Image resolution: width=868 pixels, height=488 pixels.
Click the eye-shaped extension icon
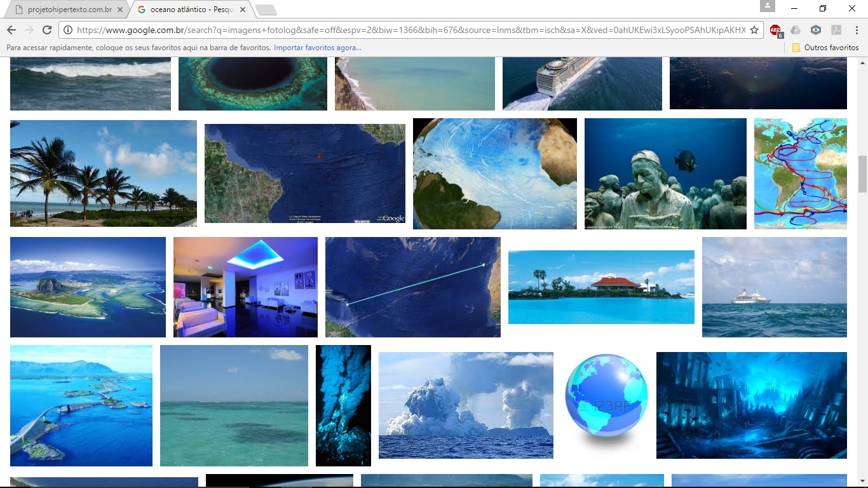point(816,30)
